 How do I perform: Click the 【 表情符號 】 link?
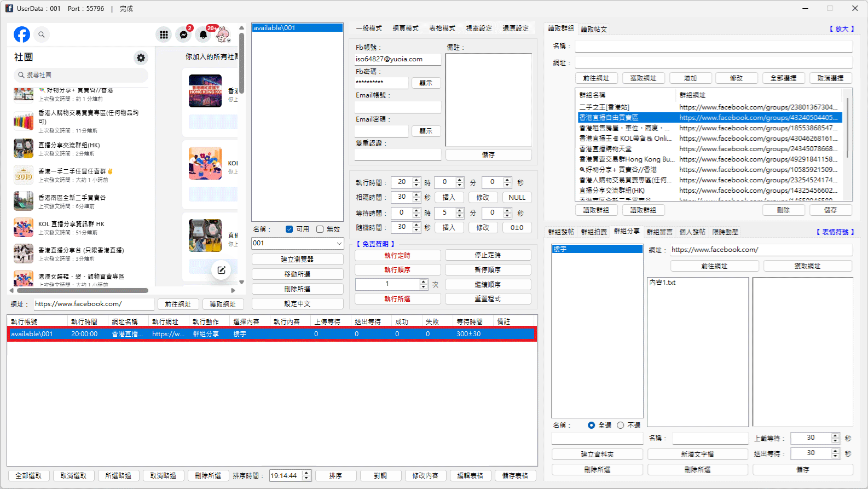(835, 232)
